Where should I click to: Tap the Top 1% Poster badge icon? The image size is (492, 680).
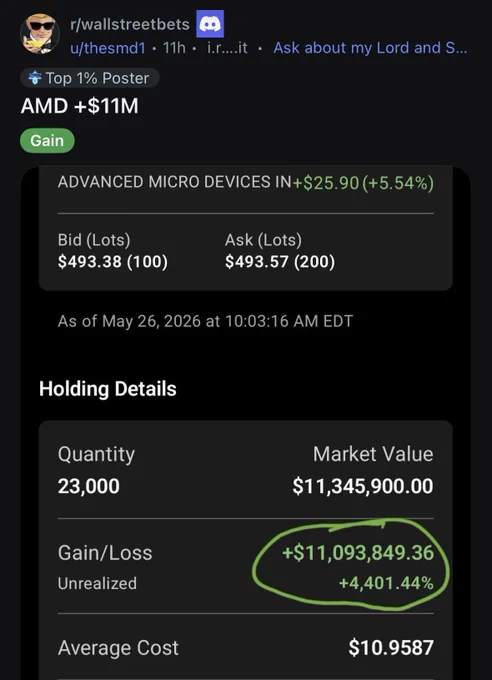click(x=34, y=78)
